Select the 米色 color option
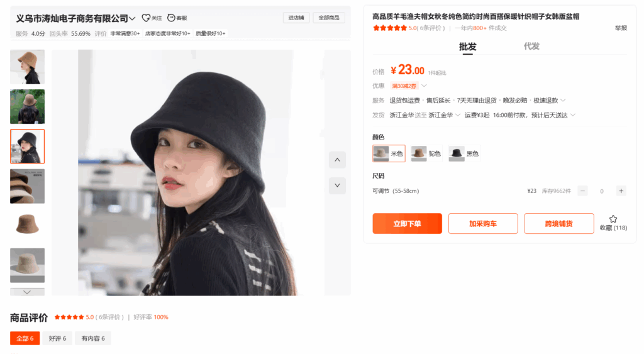The width and height of the screenshot is (644, 354). [389, 153]
